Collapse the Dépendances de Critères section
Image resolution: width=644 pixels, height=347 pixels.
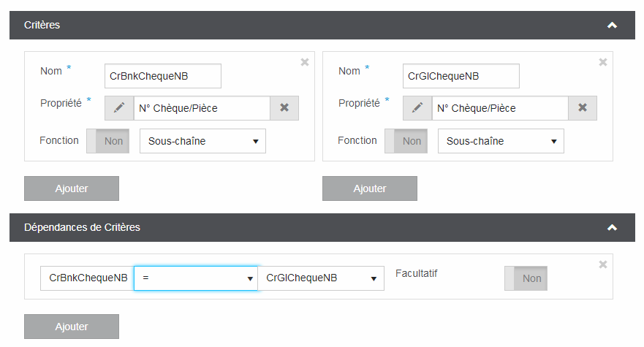[612, 227]
